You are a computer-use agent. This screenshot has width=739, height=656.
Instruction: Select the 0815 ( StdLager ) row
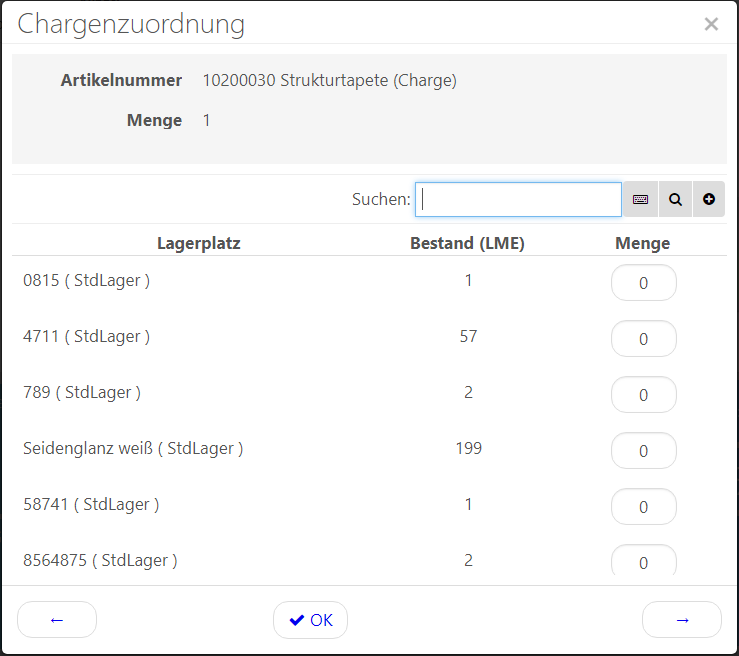click(x=86, y=281)
